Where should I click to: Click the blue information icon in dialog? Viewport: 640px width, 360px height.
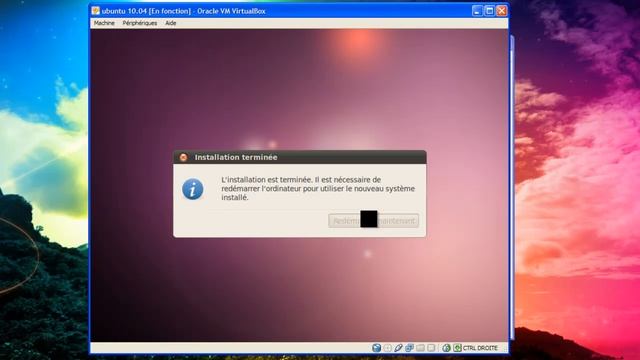tap(193, 189)
